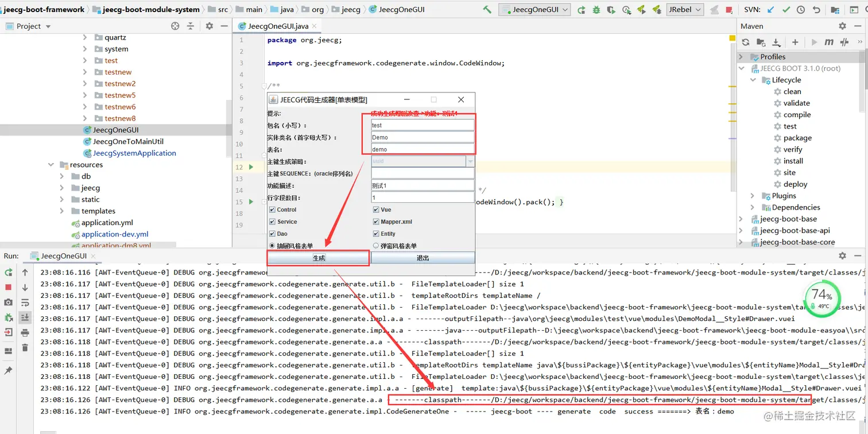The width and height of the screenshot is (868, 434).
Task: Click the Project panel locate target icon
Action: click(x=175, y=26)
